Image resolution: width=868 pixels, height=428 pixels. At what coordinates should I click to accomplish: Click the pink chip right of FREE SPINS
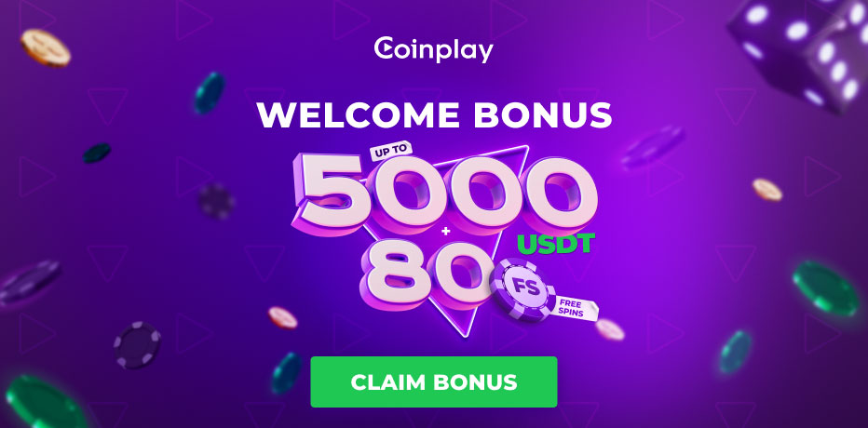pyautogui.click(x=610, y=329)
